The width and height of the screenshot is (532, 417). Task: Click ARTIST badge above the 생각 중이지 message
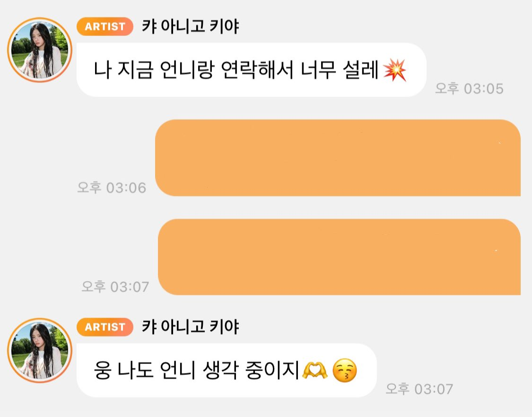point(105,327)
